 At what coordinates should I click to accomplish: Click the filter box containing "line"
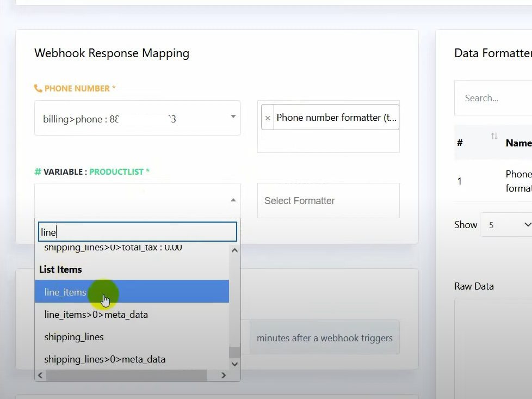(x=137, y=232)
